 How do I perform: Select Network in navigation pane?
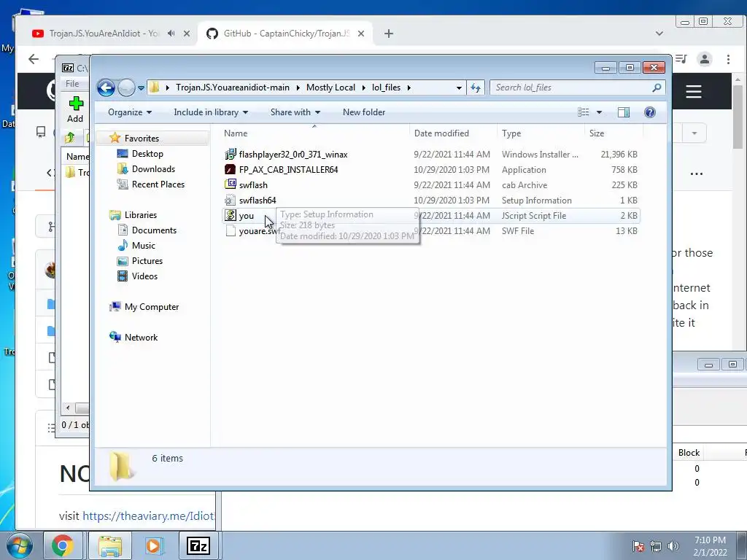point(141,338)
